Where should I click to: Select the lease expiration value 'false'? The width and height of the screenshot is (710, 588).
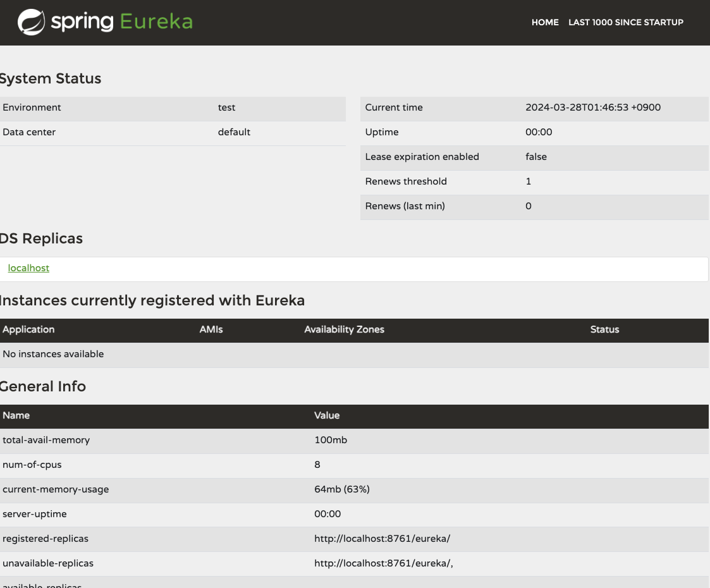coord(536,157)
